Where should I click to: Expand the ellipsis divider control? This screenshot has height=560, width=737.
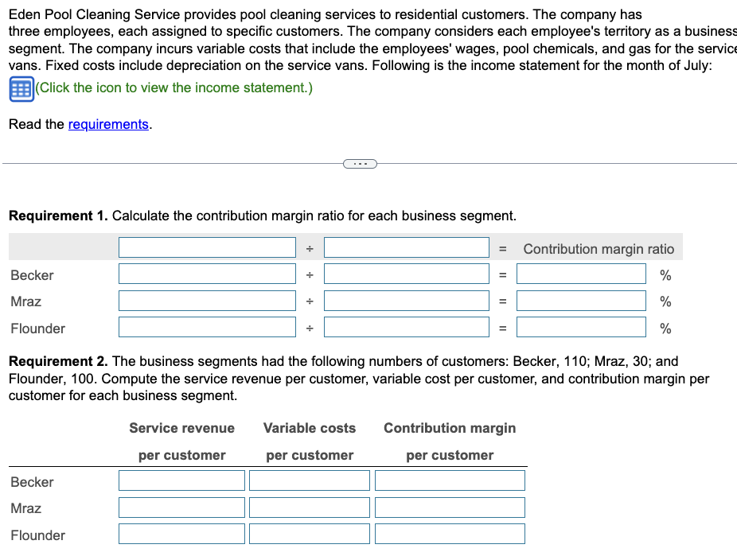pos(359,163)
